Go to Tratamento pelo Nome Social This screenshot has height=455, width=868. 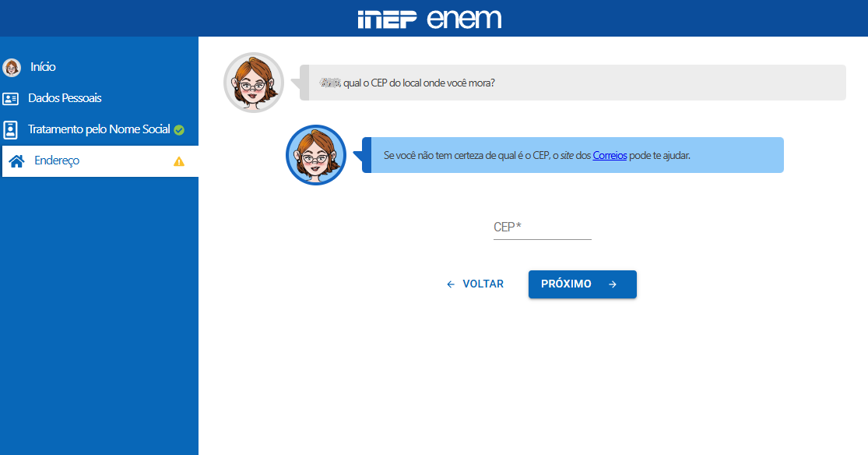coord(99,129)
